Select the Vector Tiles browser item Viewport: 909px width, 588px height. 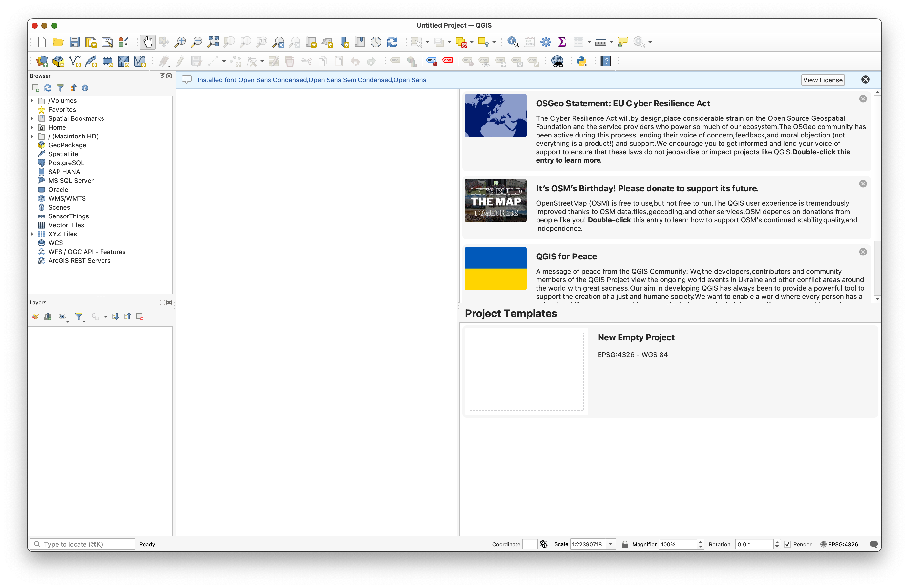tap(66, 225)
